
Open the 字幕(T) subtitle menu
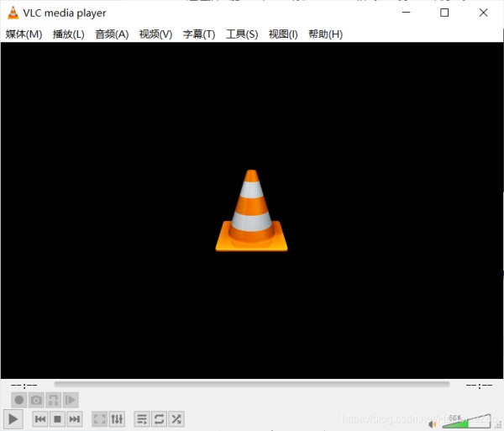click(199, 34)
